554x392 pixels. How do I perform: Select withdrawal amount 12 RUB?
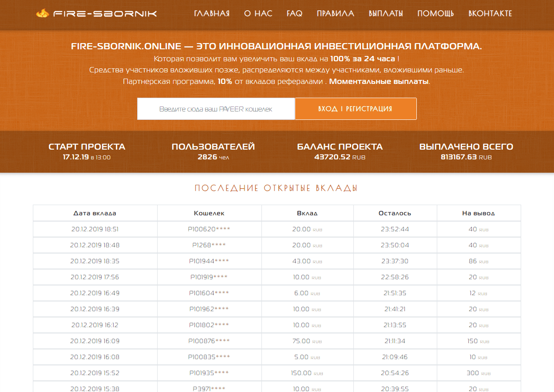479,293
